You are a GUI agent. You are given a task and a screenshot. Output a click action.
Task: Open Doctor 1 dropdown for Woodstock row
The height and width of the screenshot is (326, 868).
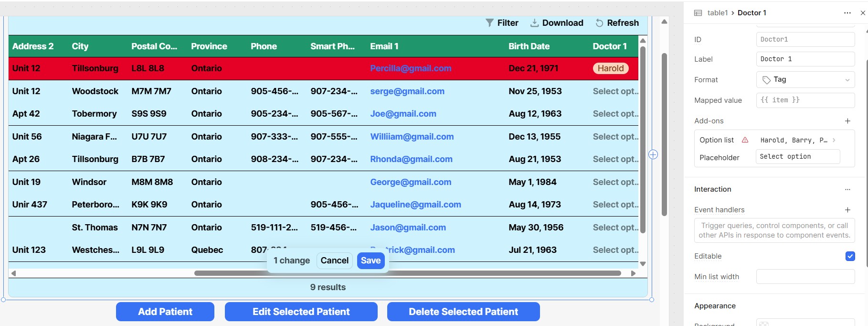point(615,91)
